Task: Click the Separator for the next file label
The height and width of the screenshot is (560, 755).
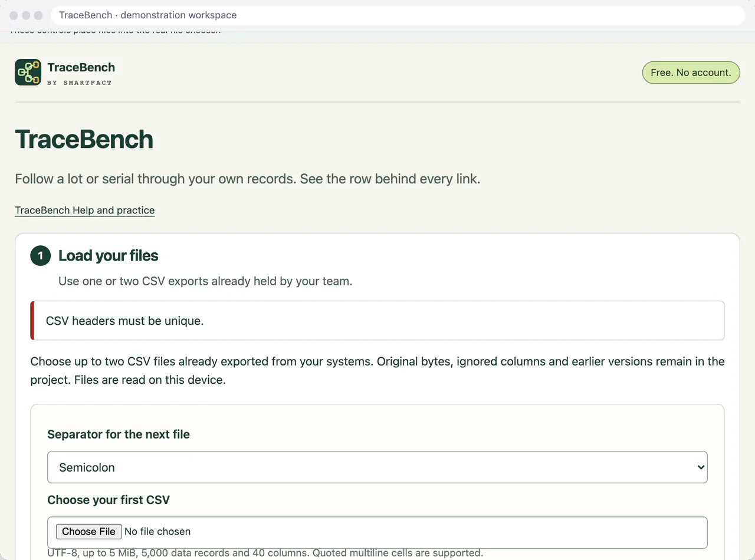Action: click(119, 434)
